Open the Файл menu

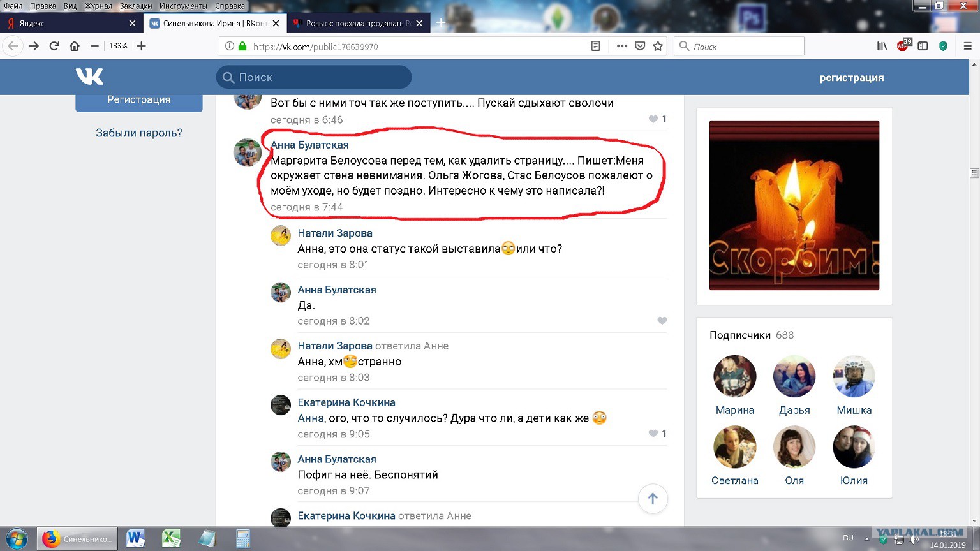(x=13, y=6)
